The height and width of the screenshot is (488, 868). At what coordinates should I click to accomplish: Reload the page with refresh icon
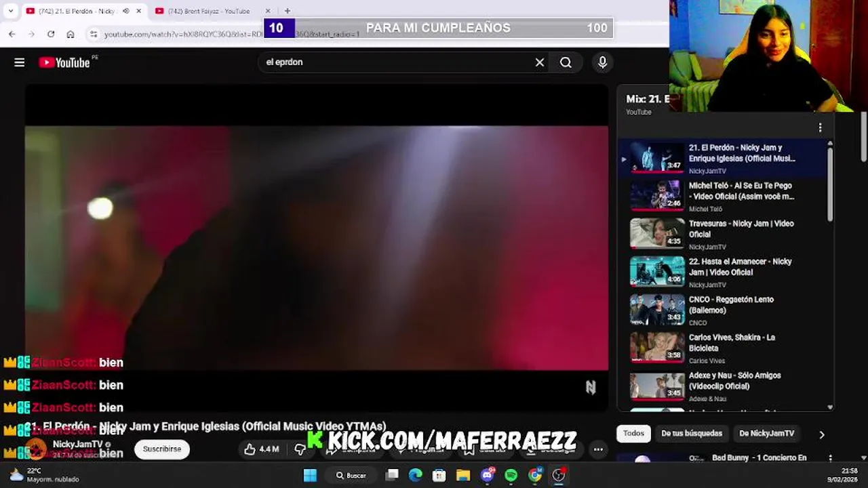pyautogui.click(x=51, y=34)
